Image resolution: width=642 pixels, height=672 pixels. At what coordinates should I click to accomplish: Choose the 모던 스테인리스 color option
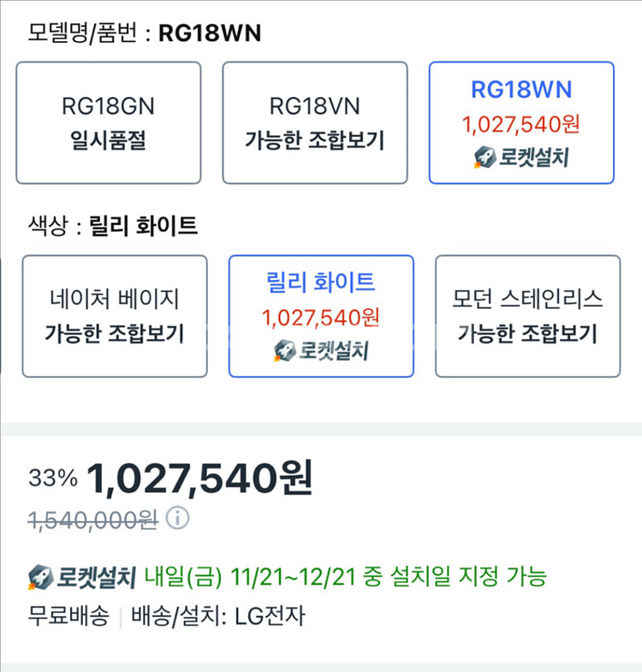click(x=527, y=316)
